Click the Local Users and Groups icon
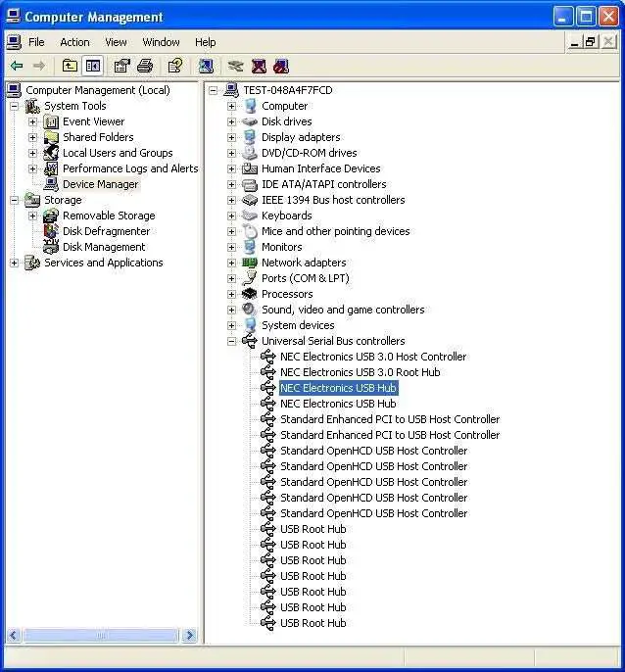The width and height of the screenshot is (625, 672). (52, 153)
